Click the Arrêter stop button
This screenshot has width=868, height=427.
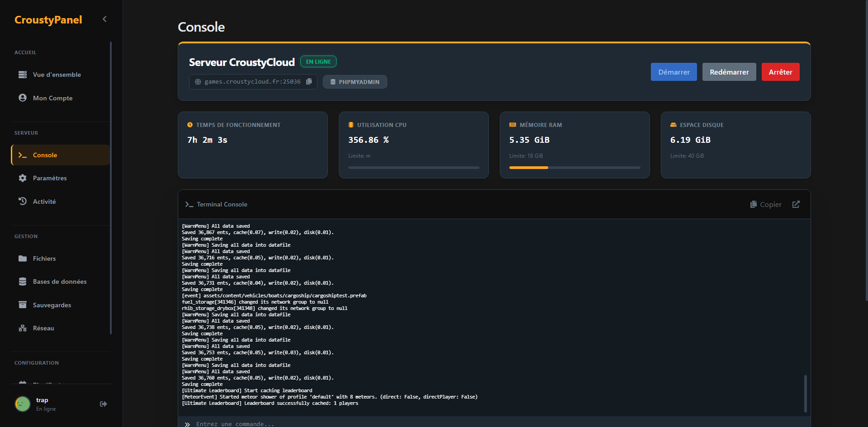pos(781,72)
